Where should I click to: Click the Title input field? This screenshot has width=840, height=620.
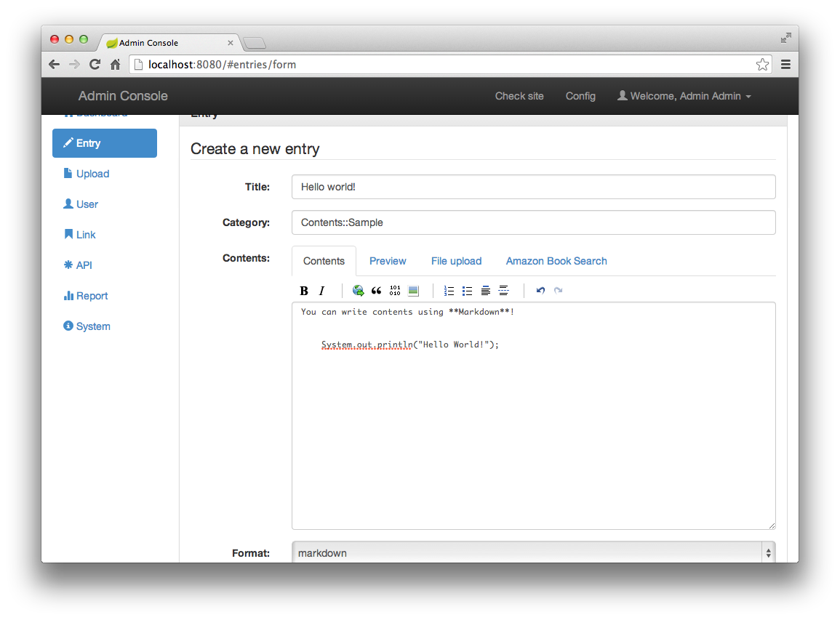pos(534,187)
